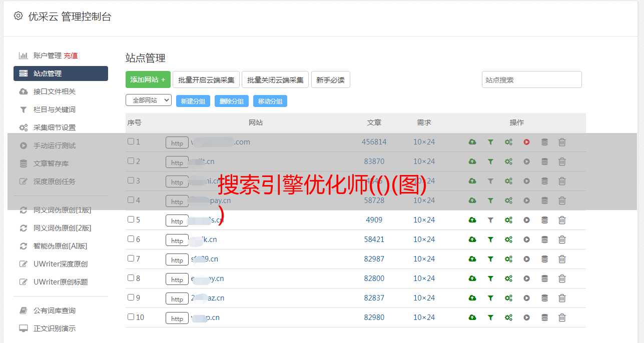Screen dimensions: 644x343
Task: Click http button in row 7
Action: (x=177, y=260)
